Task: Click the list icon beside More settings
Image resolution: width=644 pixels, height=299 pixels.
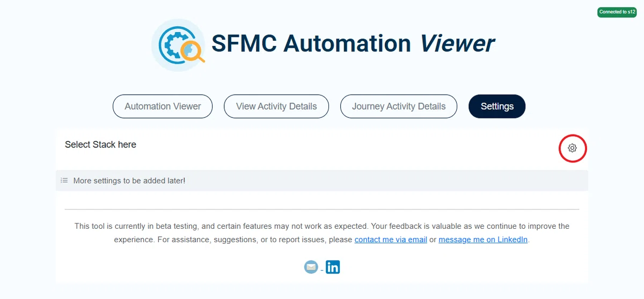Action: tap(64, 181)
